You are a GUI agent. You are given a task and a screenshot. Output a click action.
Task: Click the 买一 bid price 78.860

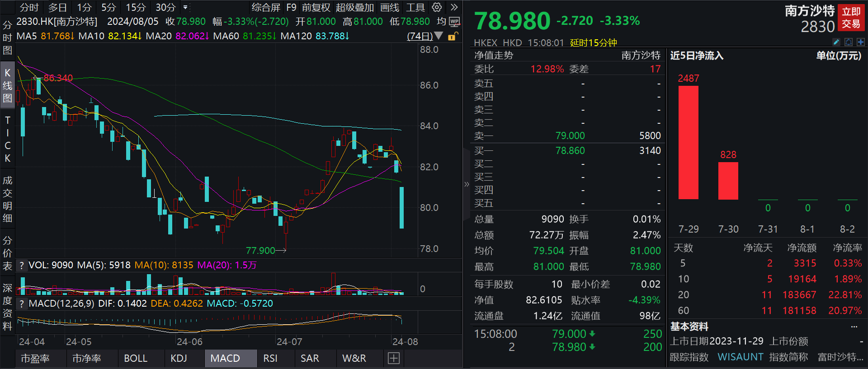coord(570,150)
